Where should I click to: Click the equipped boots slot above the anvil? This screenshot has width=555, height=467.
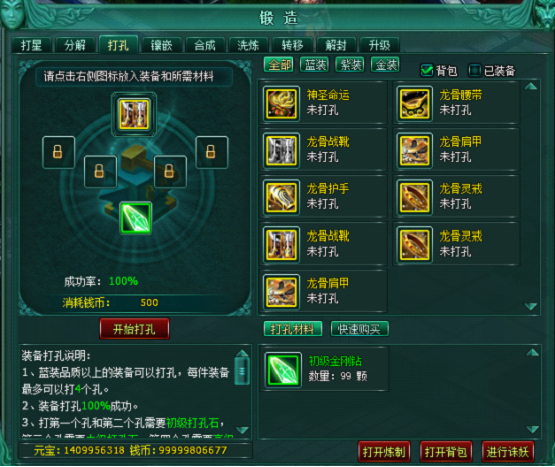(x=134, y=114)
